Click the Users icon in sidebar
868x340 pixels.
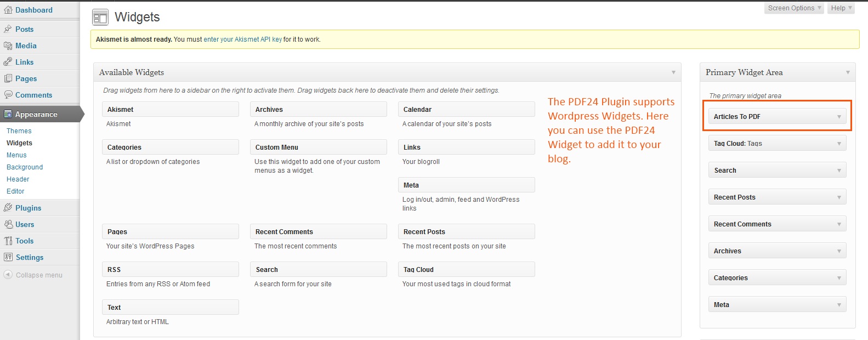[x=8, y=224]
